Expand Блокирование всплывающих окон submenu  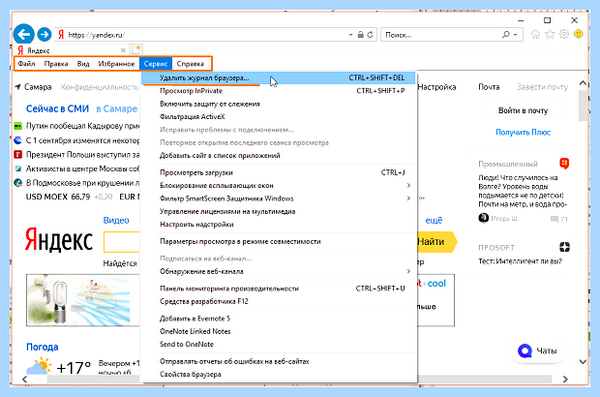(278, 186)
